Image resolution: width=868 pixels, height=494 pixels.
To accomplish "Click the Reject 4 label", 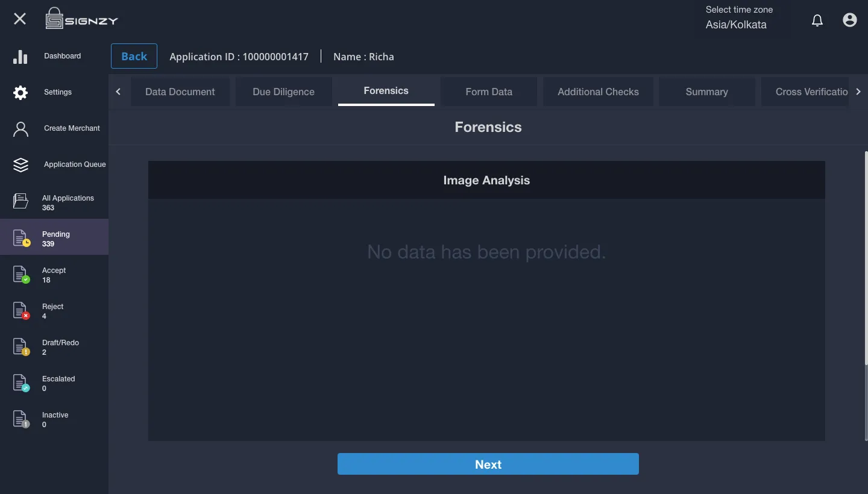I will 52,311.
